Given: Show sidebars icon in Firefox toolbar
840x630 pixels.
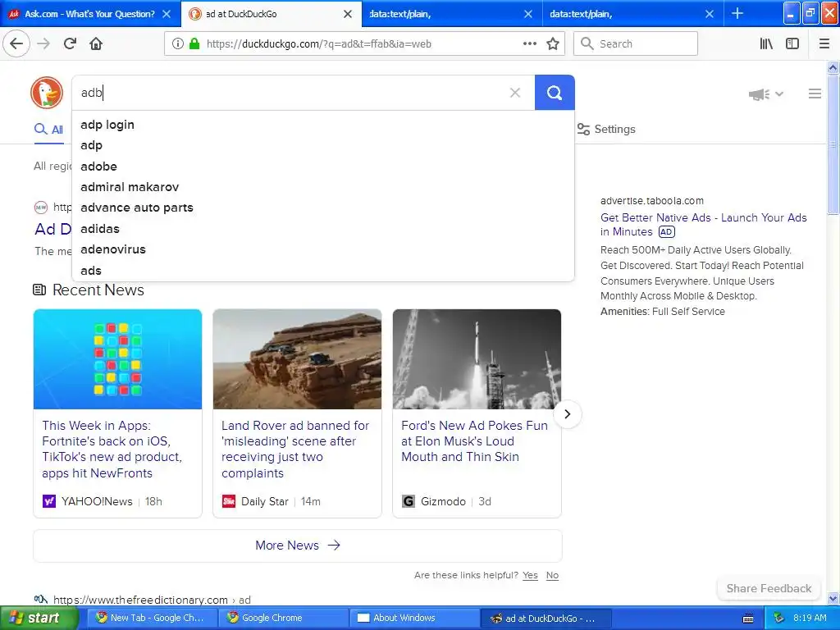Looking at the screenshot, I should pyautogui.click(x=792, y=44).
